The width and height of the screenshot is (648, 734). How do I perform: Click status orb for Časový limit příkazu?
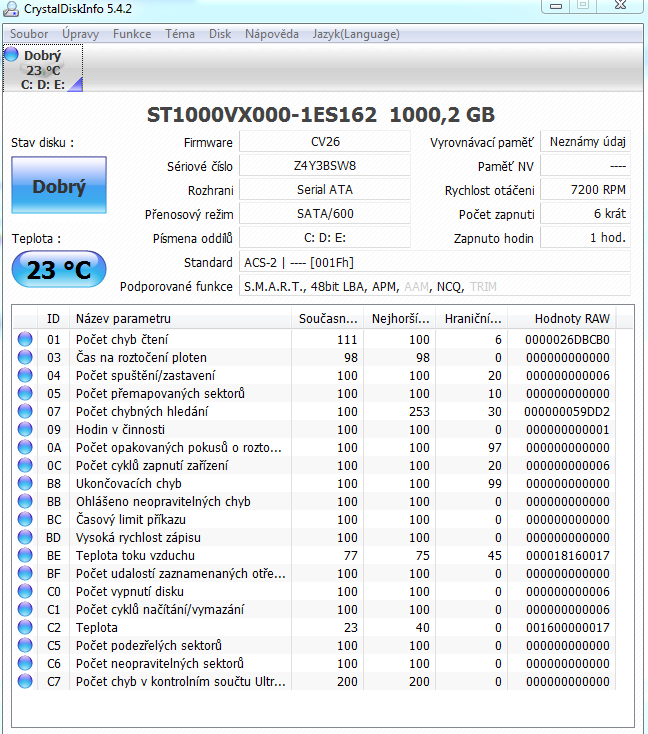tap(25, 520)
